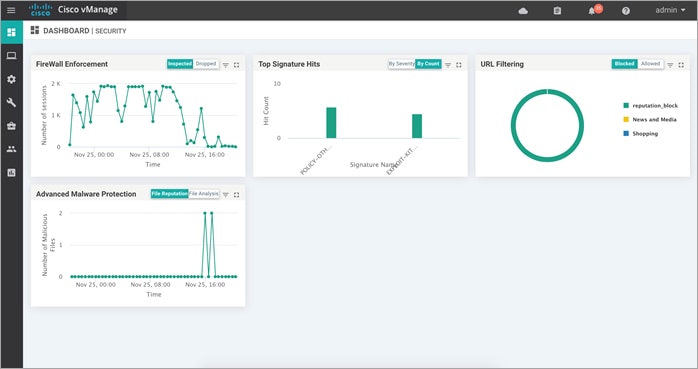The image size is (698, 369).
Task: Click the dashboard grid icon beside DASHBOARD title
Action: (35, 30)
